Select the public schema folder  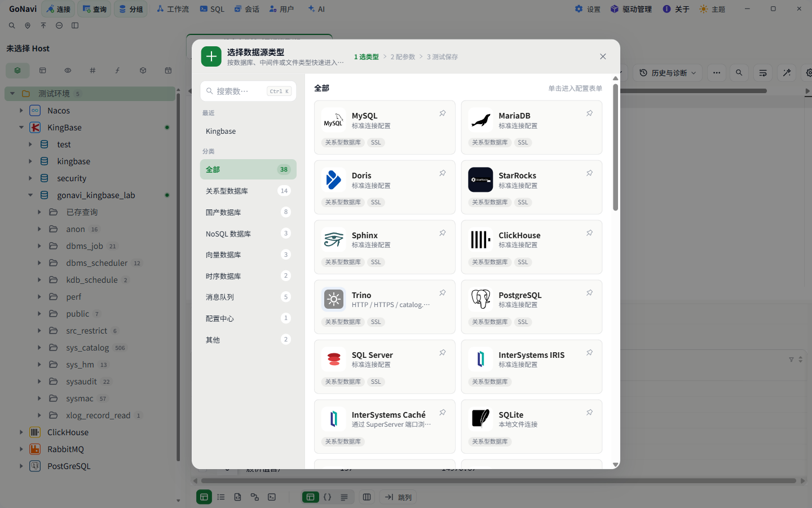[x=77, y=314]
